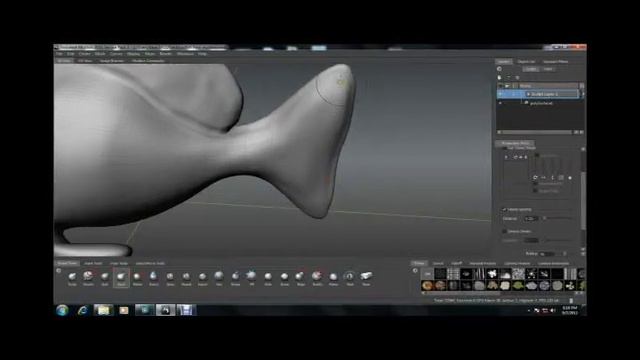The width and height of the screenshot is (640, 360).
Task: Select the Knife brush tool
Action: (x=268, y=278)
